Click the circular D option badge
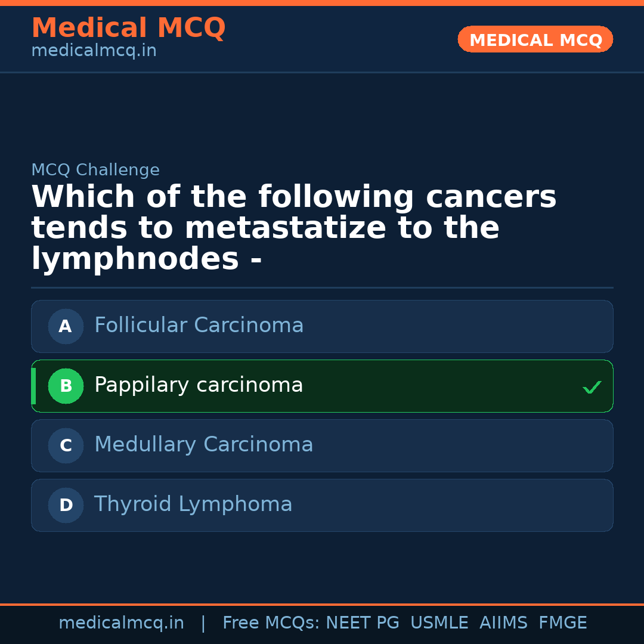Viewport: 644px width, 644px height. 66,505
